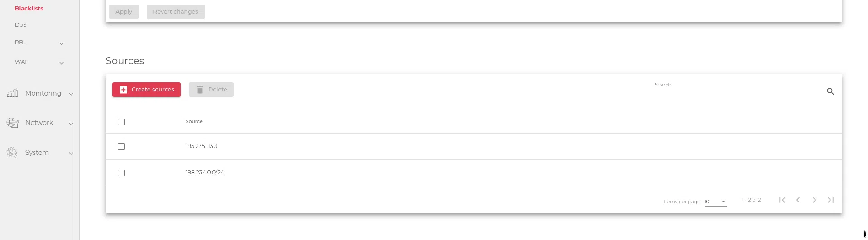Select Blacklists in the sidebar
Screen dimensions: 868x240
(29, 9)
